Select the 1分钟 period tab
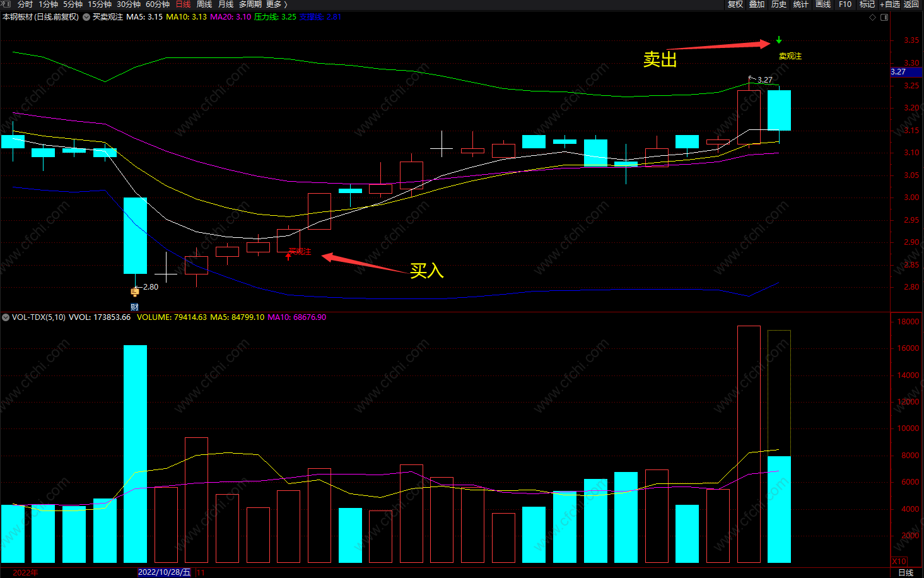Viewport: 924px width, 578px height. (x=49, y=4)
